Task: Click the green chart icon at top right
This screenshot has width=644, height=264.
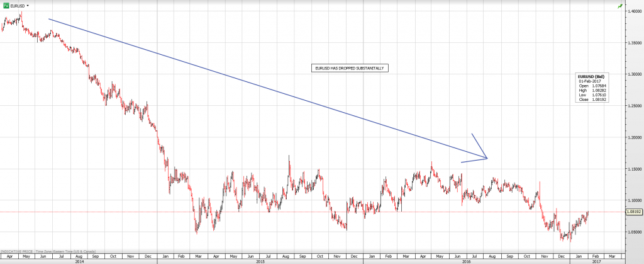Action: point(620,6)
